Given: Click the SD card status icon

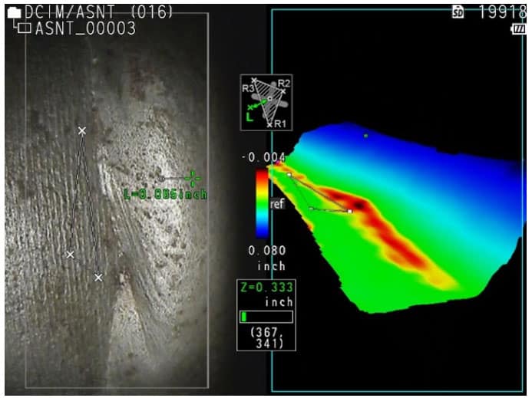Looking at the screenshot, I should tap(458, 12).
